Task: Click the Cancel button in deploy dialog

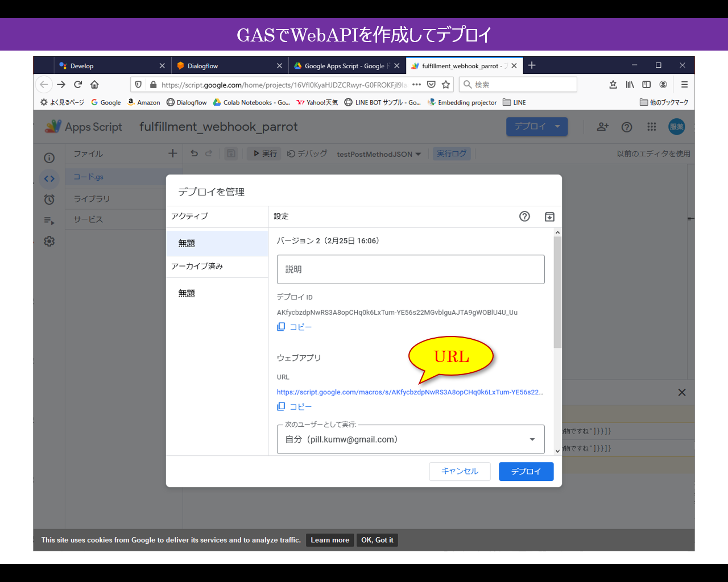Action: (x=460, y=471)
